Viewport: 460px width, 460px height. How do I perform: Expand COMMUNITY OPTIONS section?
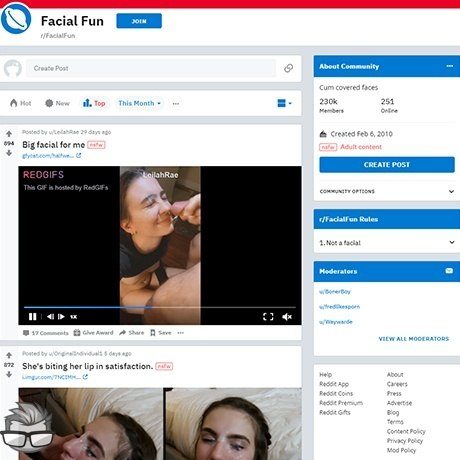(x=387, y=191)
